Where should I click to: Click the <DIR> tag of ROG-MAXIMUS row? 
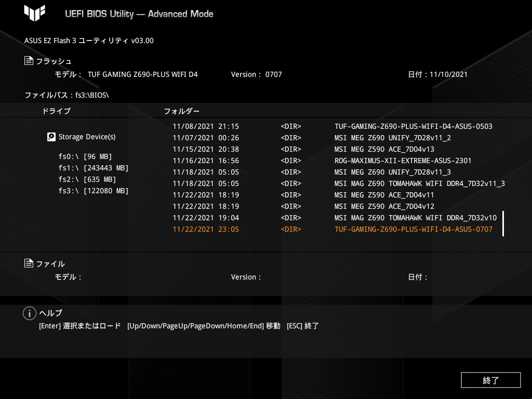pos(291,161)
